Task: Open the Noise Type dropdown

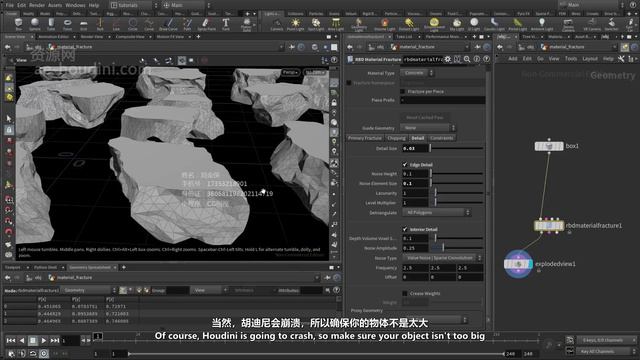Action: [x=442, y=258]
